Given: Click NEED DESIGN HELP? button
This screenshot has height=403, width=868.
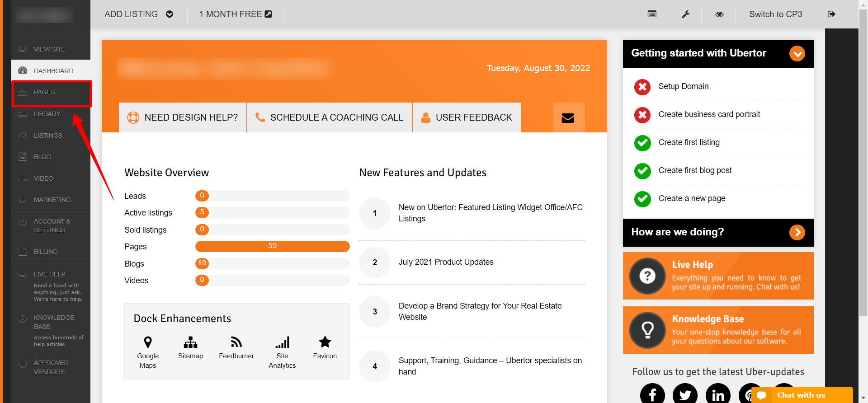Looking at the screenshot, I should pos(183,117).
